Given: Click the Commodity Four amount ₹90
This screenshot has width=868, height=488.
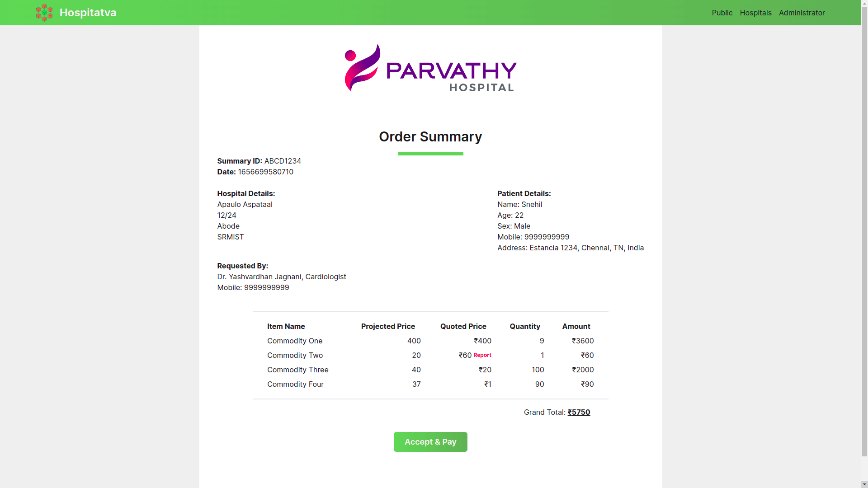Looking at the screenshot, I should (x=587, y=384).
